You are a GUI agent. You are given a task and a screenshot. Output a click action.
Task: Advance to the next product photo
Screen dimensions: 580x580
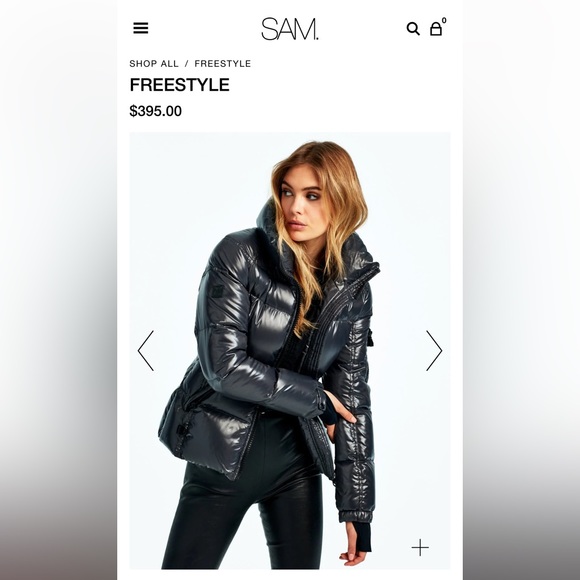(x=434, y=351)
